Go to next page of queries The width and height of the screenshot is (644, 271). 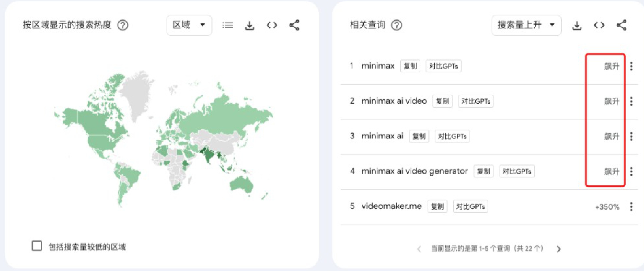pos(559,249)
